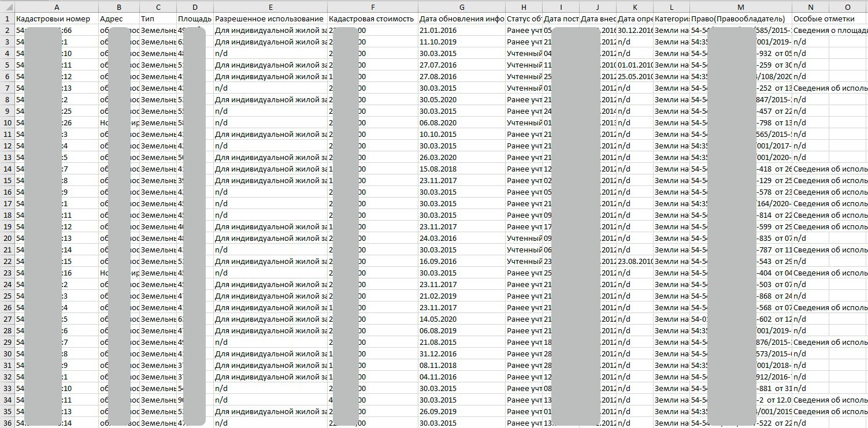Select column H header

pyautogui.click(x=524, y=6)
